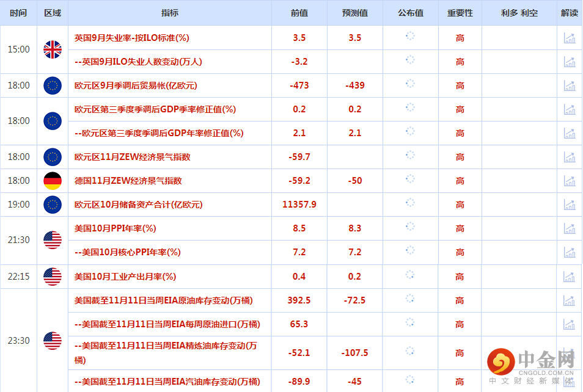Click forecast value 8.3 for US PPI
Viewport: 583px width, 392px height.
tap(354, 228)
